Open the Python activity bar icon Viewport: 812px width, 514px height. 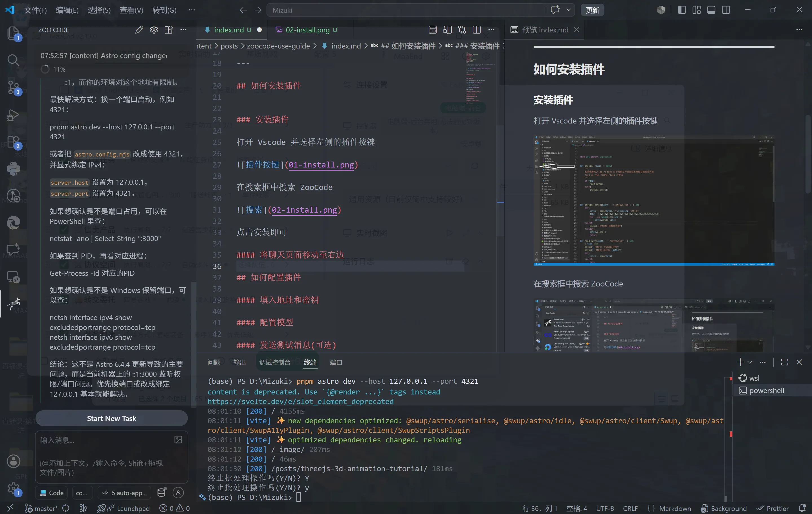coord(13,169)
